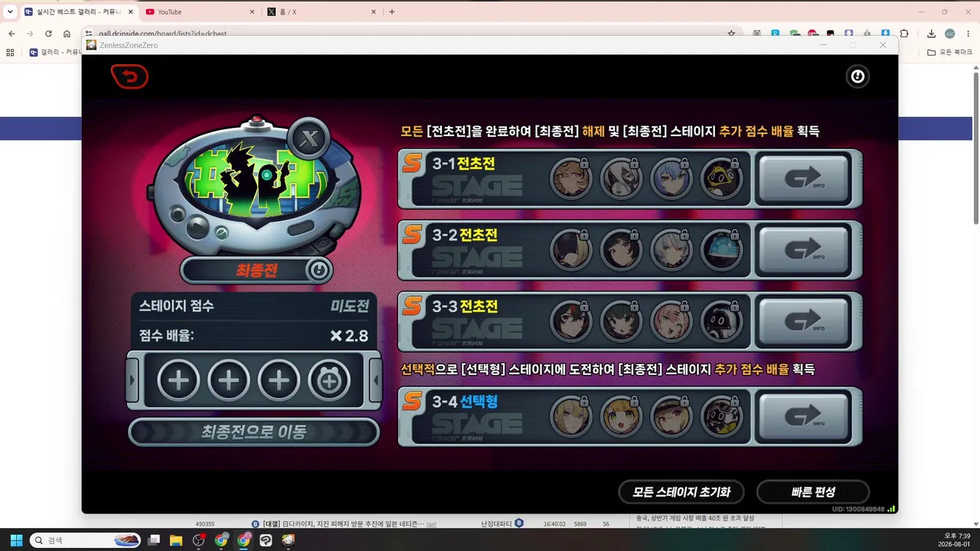Go to Chrome's home page
The height and width of the screenshot is (551, 980).
67,34
